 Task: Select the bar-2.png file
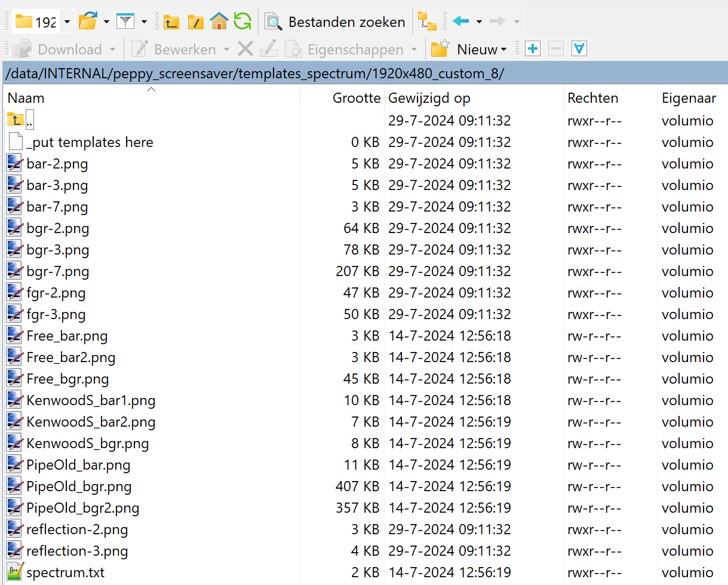[x=57, y=164]
